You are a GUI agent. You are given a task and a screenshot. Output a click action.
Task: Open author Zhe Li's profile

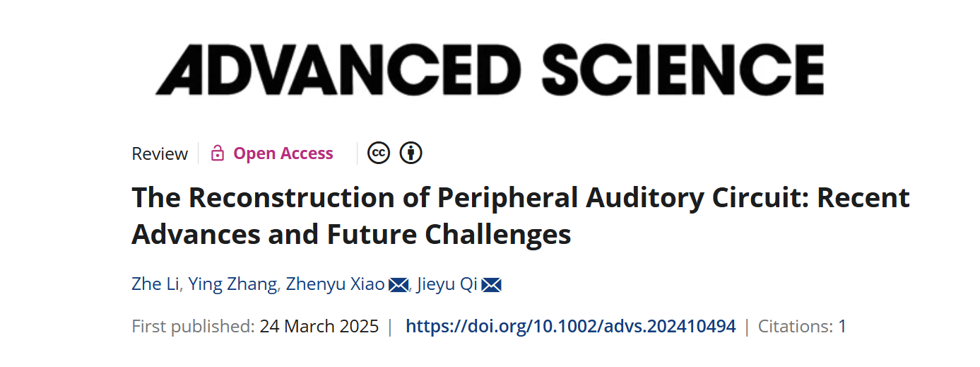(x=155, y=284)
